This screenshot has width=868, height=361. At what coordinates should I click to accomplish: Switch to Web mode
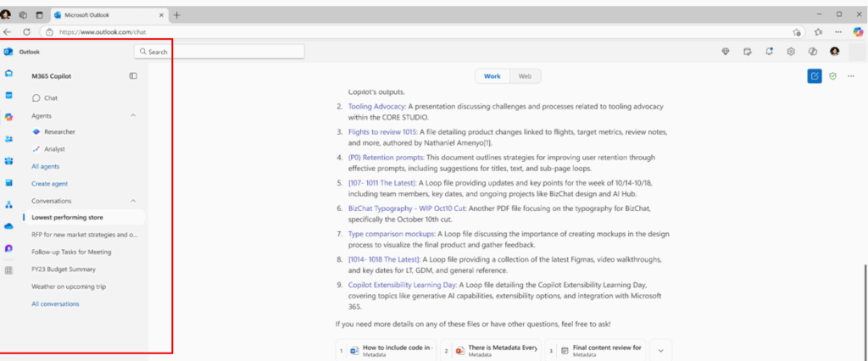tap(525, 76)
